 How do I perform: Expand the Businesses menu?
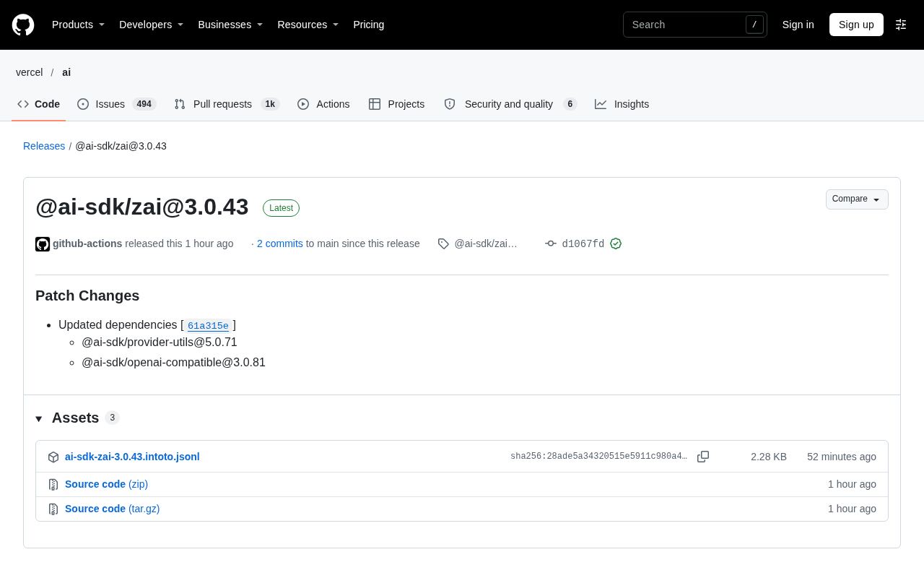pyautogui.click(x=230, y=25)
